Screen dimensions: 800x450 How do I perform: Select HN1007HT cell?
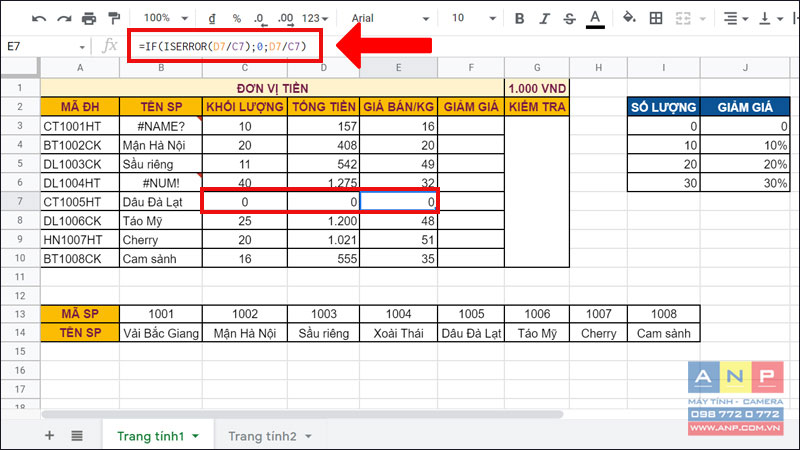click(80, 240)
